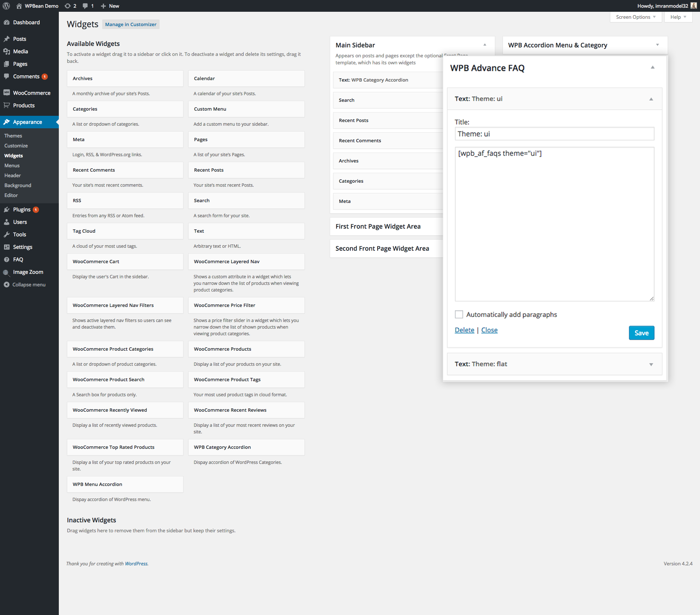The height and width of the screenshot is (615, 700).
Task: Click the widget Title input field
Action: [x=554, y=134]
